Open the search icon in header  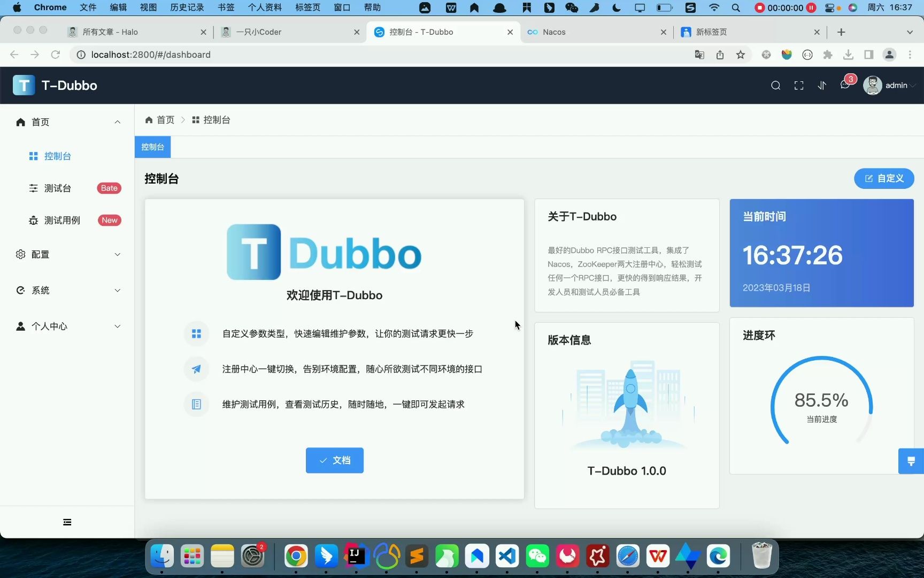click(x=775, y=86)
